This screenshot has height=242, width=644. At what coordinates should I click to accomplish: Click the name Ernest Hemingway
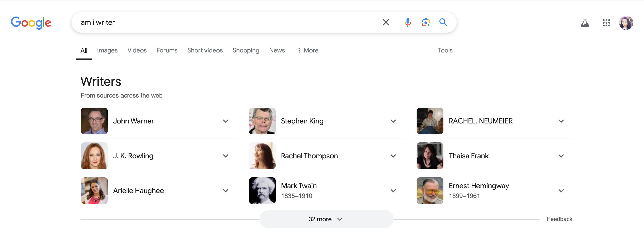tap(479, 186)
